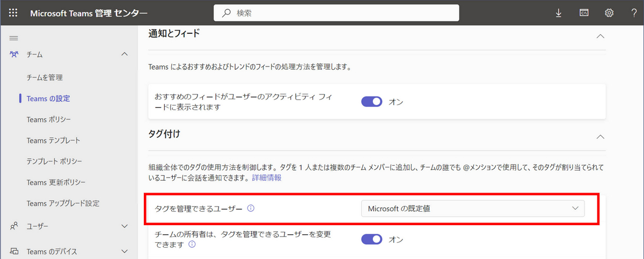
Task: Open the app launcher waffle icon
Action: pos(13,13)
